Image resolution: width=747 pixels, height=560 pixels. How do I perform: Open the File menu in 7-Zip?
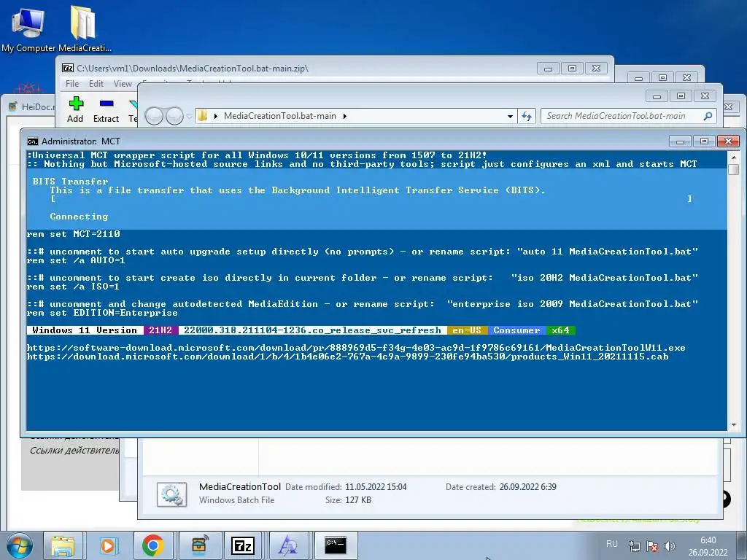tap(72, 84)
